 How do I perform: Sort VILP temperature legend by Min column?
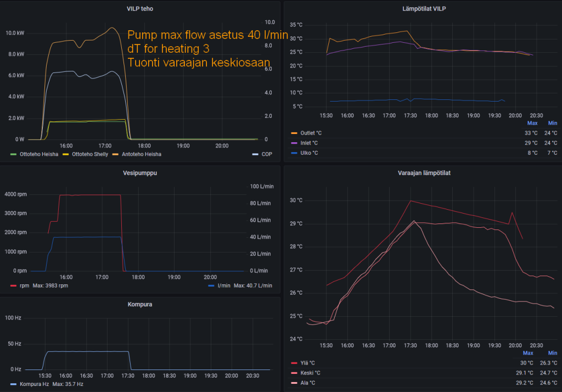(553, 123)
